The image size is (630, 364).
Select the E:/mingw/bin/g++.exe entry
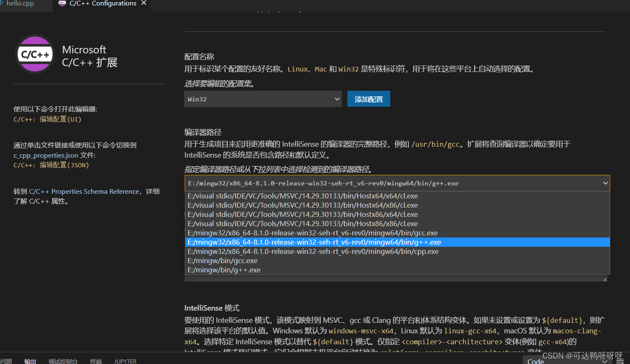tap(222, 269)
